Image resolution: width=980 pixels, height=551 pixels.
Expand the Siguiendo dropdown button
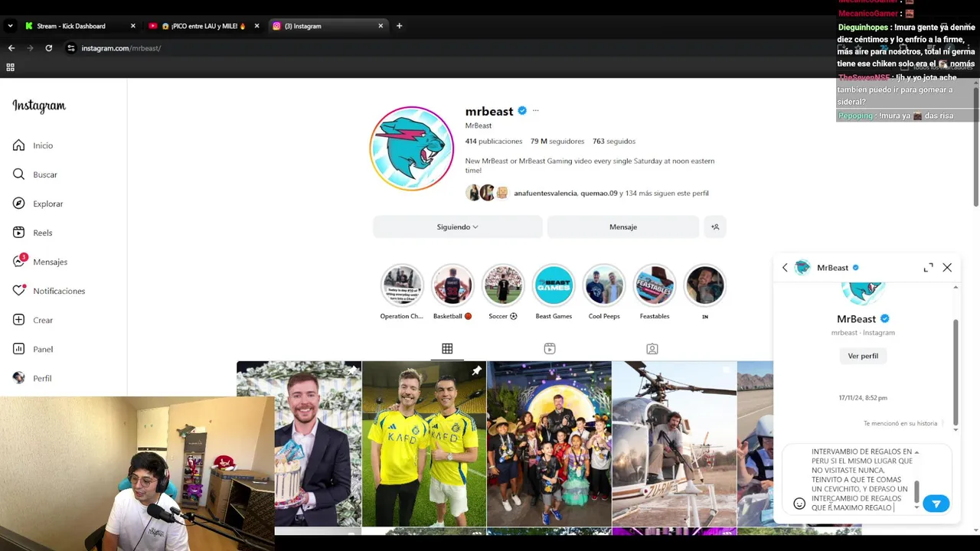pos(458,227)
